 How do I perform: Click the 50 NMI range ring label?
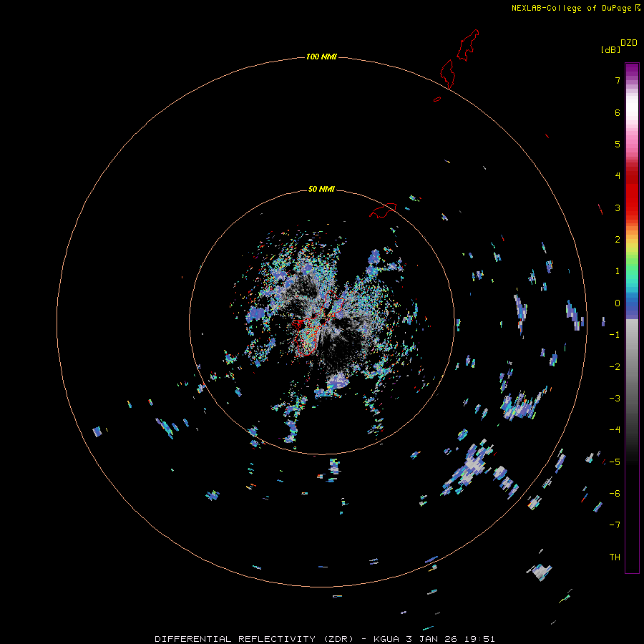coord(321,189)
